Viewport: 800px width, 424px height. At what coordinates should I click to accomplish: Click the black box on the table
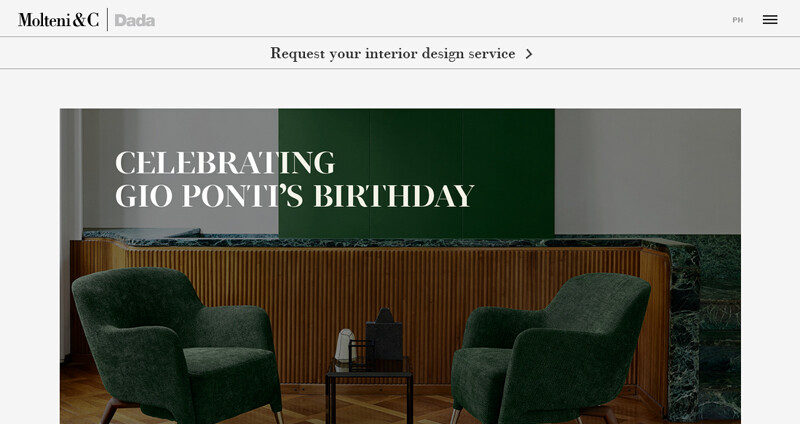click(x=384, y=333)
